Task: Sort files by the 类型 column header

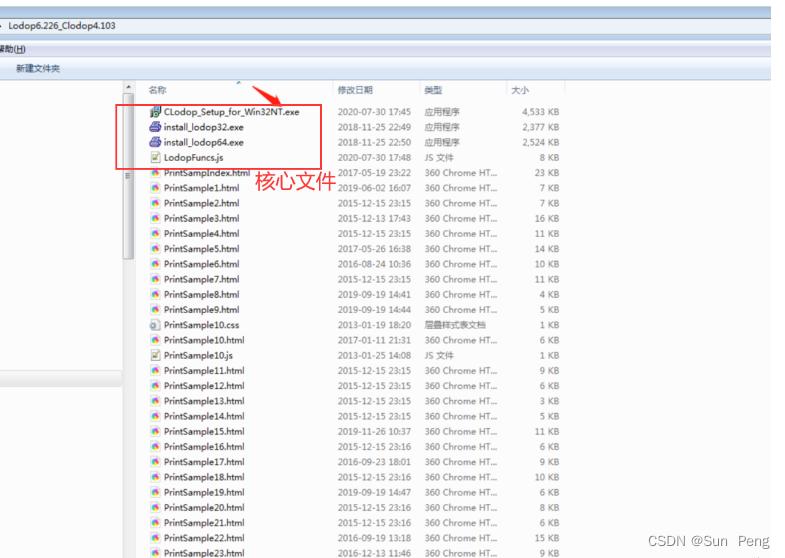Action: (x=433, y=90)
